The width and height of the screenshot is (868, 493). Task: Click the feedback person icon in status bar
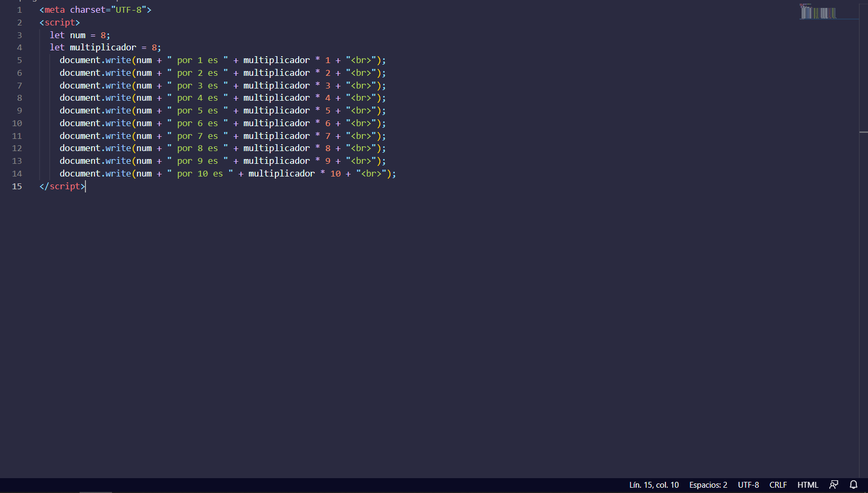click(834, 485)
